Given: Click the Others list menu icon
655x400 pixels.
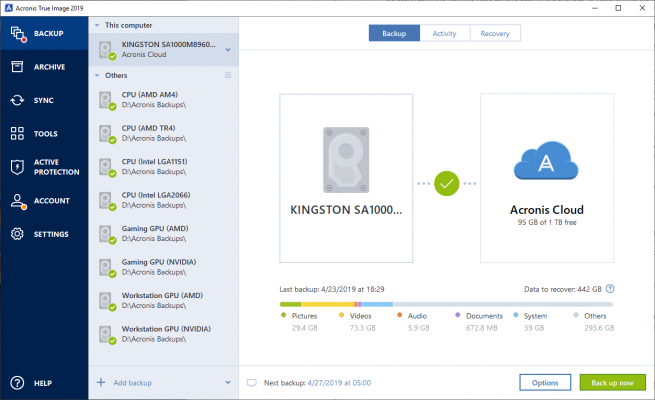Looking at the screenshot, I should [228, 75].
